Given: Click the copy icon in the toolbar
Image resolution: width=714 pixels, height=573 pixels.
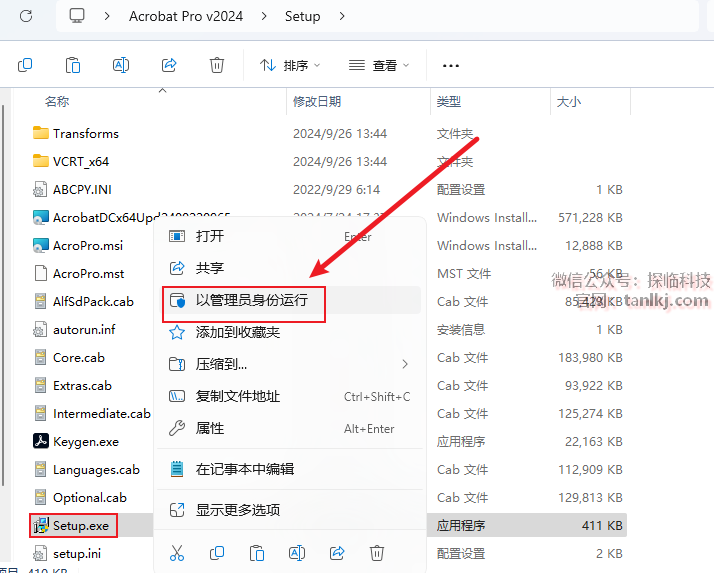Looking at the screenshot, I should 25,65.
